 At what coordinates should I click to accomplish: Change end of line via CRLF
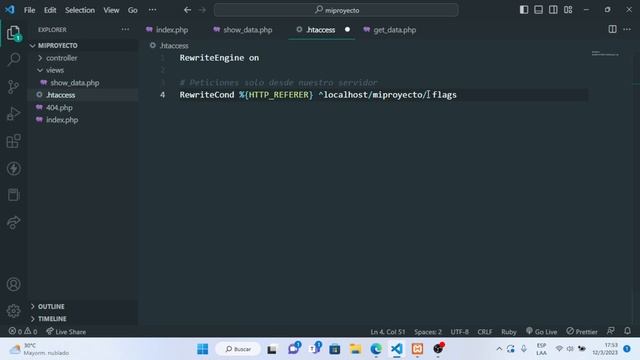pyautogui.click(x=485, y=332)
